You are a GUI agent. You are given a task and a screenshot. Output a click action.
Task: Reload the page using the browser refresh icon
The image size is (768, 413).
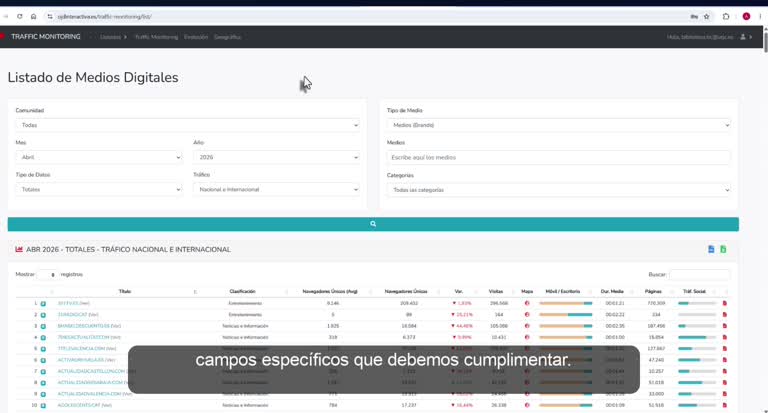[x=20, y=16]
